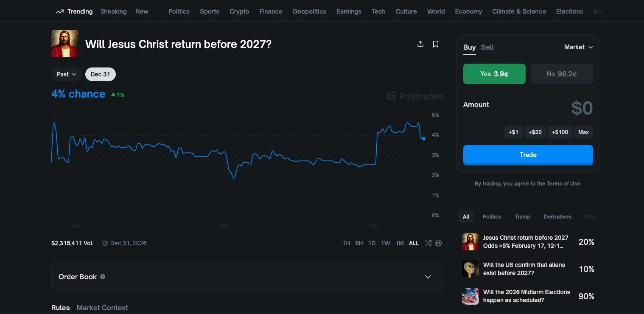Screen dimensions: 644x314
Task: Click the compare arrows icon beside the gear
Action: (428, 243)
